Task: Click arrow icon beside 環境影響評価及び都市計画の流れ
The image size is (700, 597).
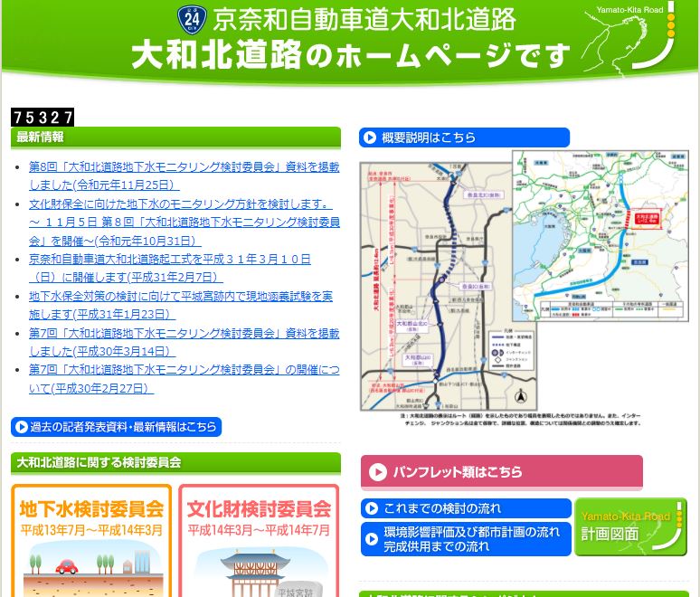Action: (x=371, y=539)
